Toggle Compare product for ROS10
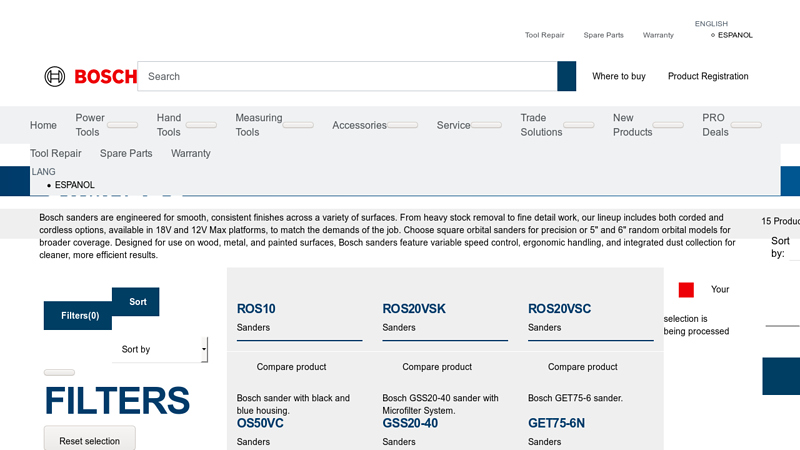Screen dimensions: 800x450 tap(291, 367)
